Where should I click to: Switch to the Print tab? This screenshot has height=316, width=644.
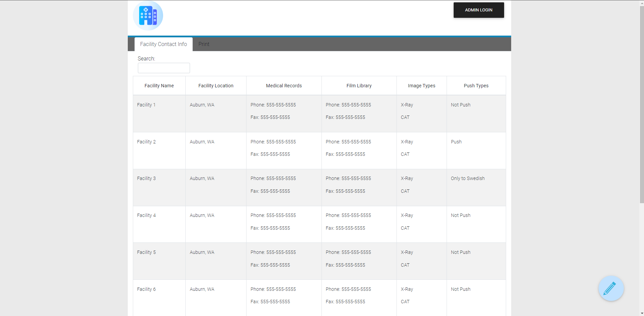click(x=204, y=44)
